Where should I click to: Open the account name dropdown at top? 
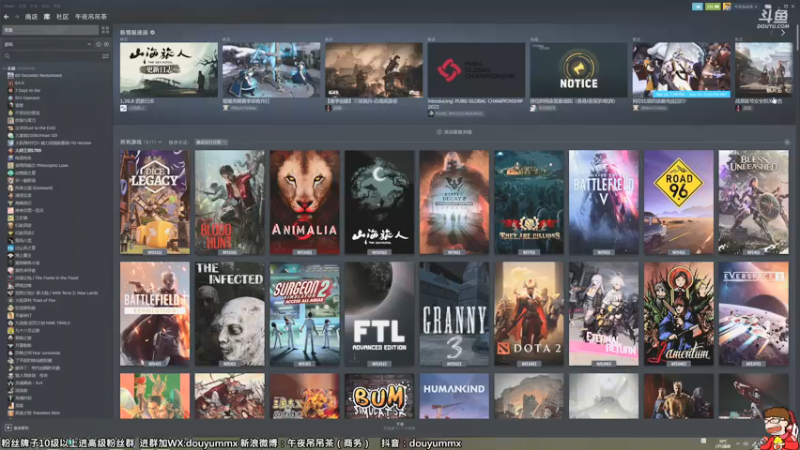coord(745,7)
